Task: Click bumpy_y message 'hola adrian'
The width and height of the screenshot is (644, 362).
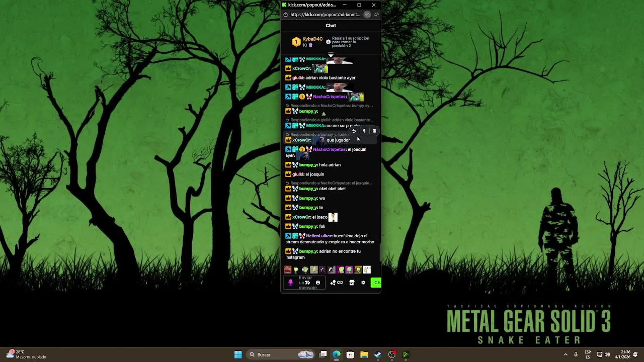Action: (330, 165)
